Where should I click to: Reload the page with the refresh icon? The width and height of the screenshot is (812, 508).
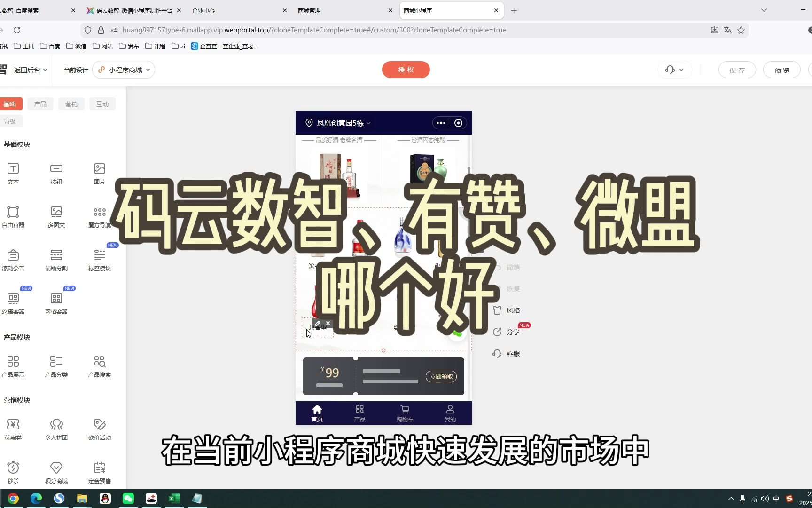(x=17, y=30)
